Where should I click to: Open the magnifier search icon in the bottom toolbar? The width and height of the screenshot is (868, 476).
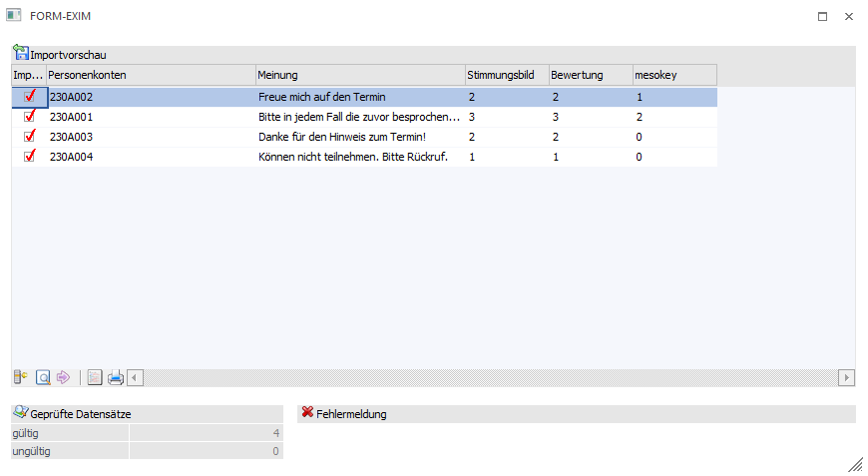point(43,377)
